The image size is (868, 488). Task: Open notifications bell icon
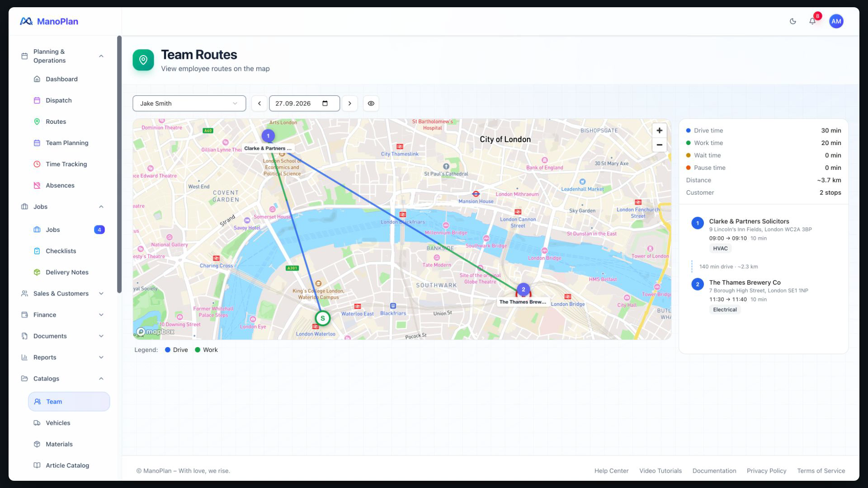coord(812,21)
